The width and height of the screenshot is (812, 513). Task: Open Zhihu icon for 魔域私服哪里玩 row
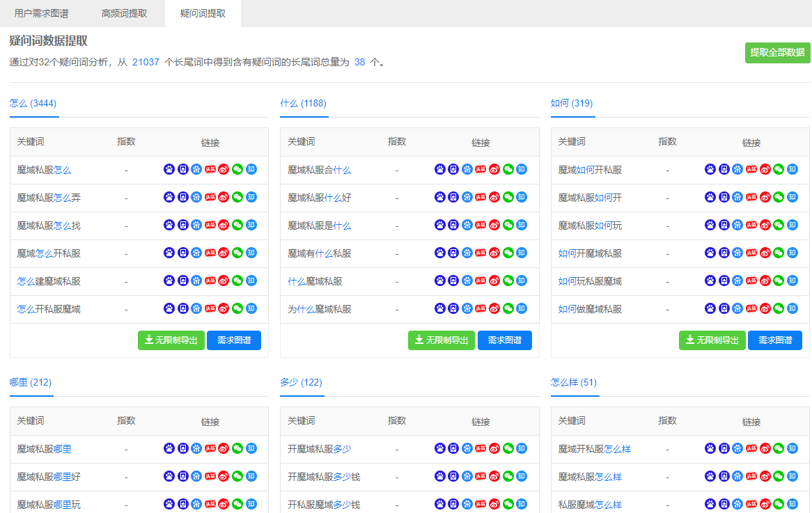251,504
